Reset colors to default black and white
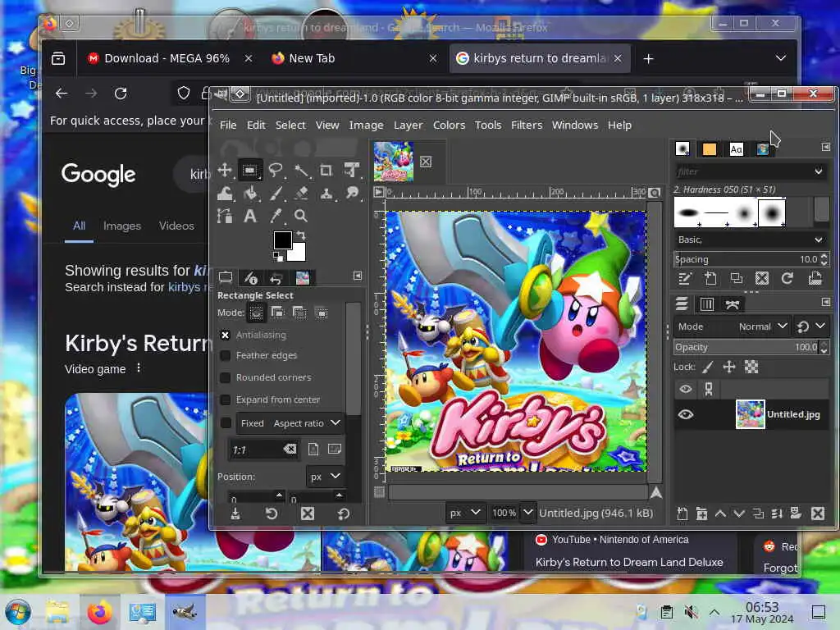Image resolution: width=840 pixels, height=630 pixels. [278, 257]
